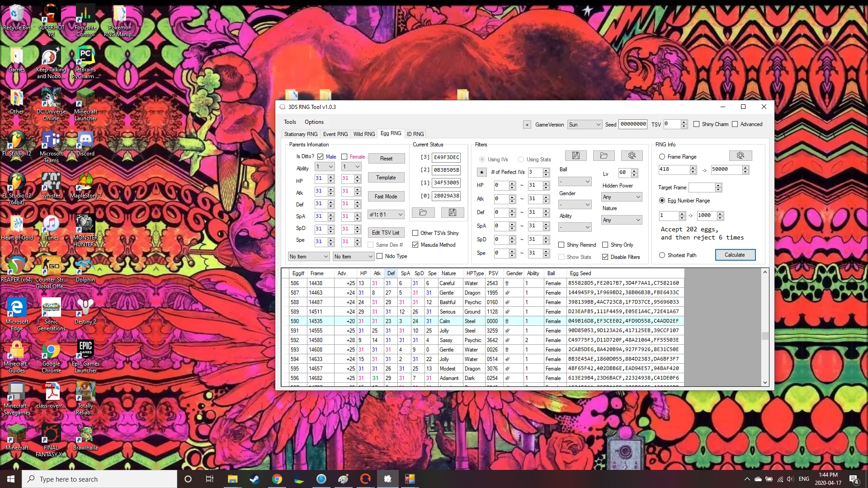Open Dolphin emulator desktop shortcut
The image size is (868, 488).
click(85, 270)
